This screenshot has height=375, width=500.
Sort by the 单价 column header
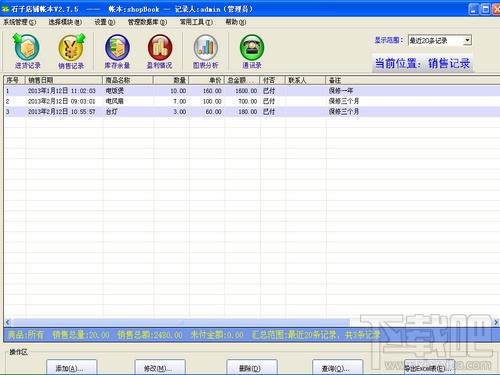pos(206,80)
